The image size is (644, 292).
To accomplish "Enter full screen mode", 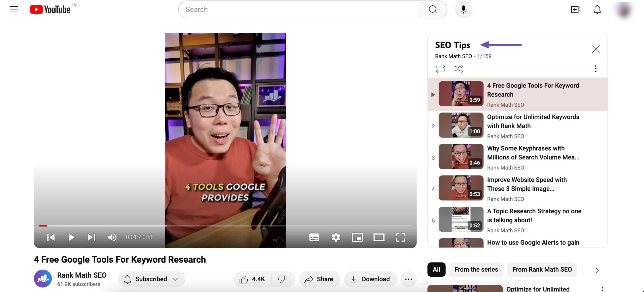I will click(400, 237).
